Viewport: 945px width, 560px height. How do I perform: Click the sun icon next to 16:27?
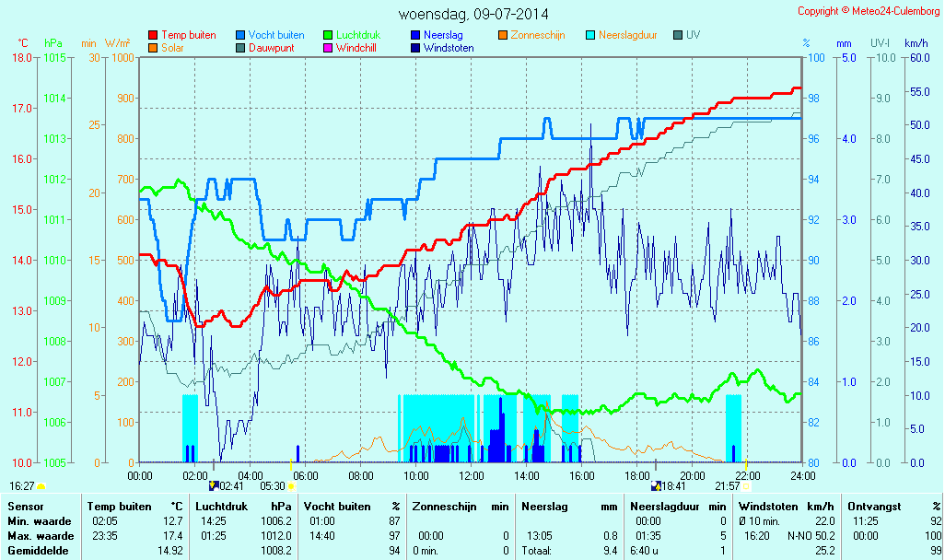click(41, 485)
